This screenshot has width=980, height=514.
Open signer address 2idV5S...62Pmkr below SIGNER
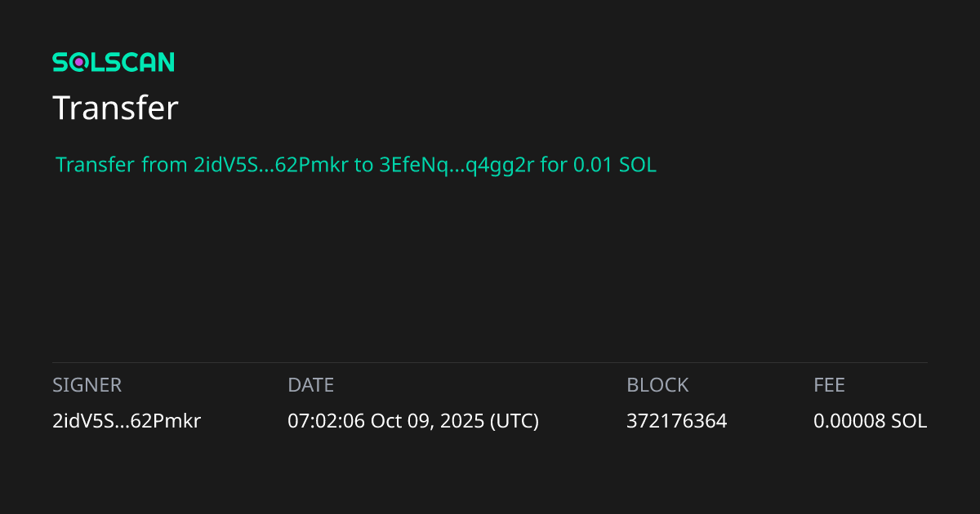click(x=127, y=421)
